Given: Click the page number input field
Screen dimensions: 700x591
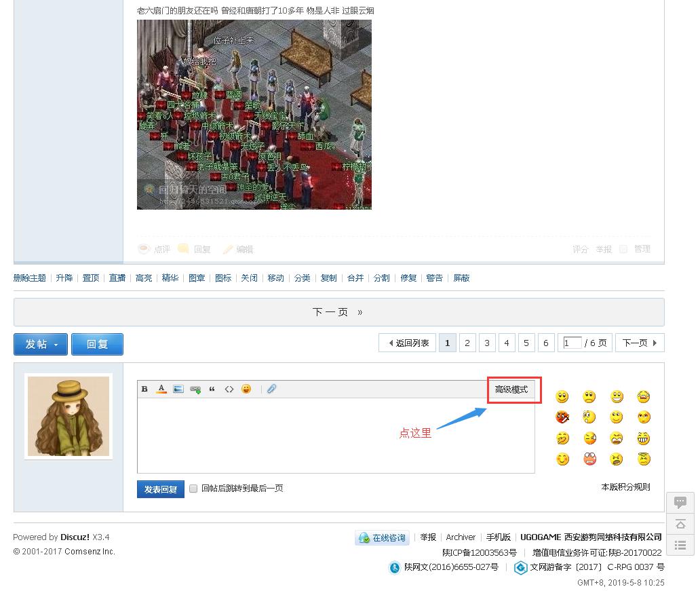Looking at the screenshot, I should 572,343.
